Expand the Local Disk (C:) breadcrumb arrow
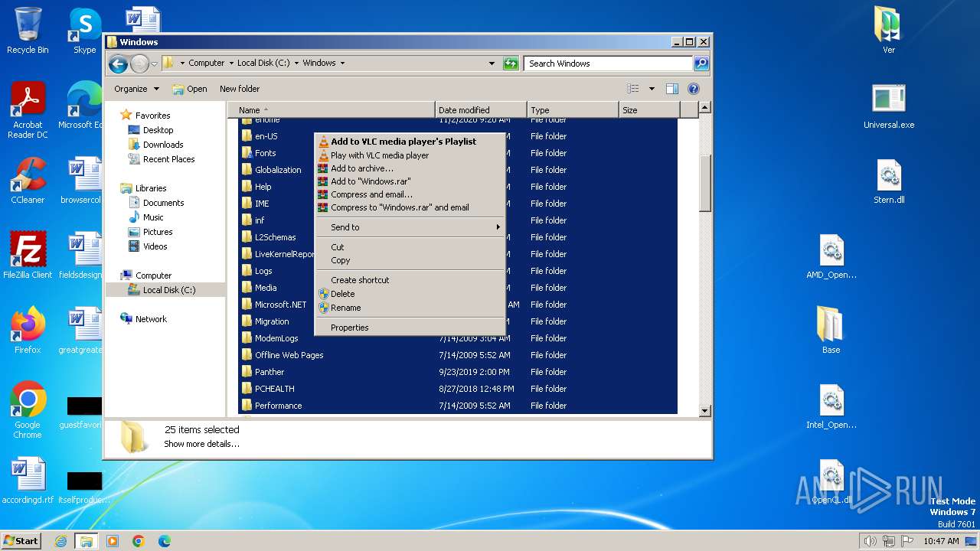The image size is (980, 551). pyautogui.click(x=296, y=64)
